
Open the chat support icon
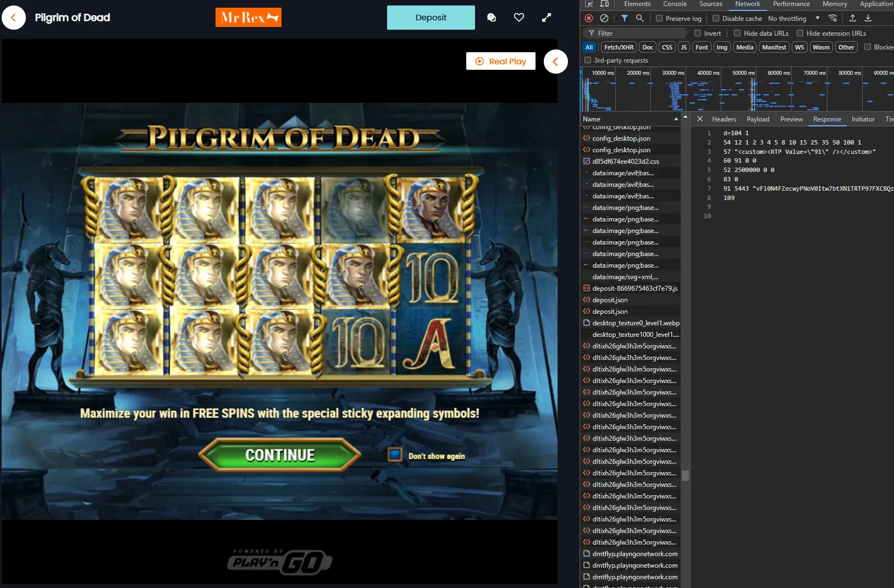tap(492, 18)
